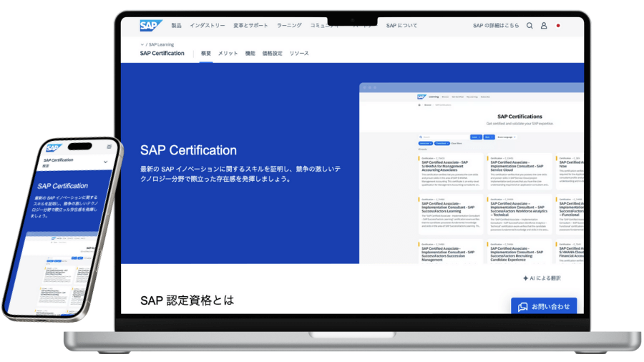Image resolution: width=644 pixels, height=362 pixels.
Task: Click home icon in embedded preview breadcrumb
Action: pyautogui.click(x=419, y=105)
